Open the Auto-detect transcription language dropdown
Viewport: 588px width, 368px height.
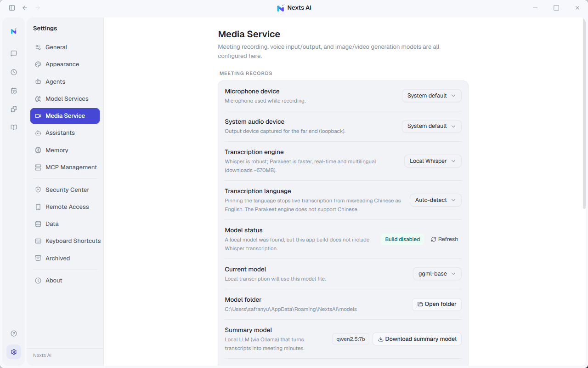[x=435, y=200]
